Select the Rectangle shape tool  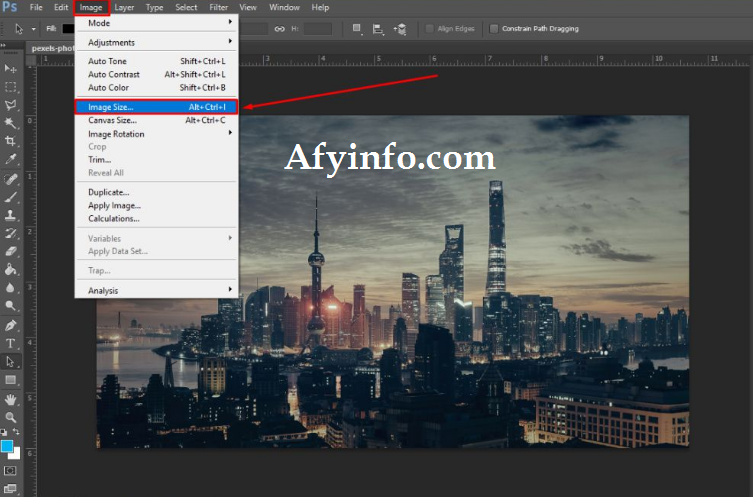(x=11, y=380)
